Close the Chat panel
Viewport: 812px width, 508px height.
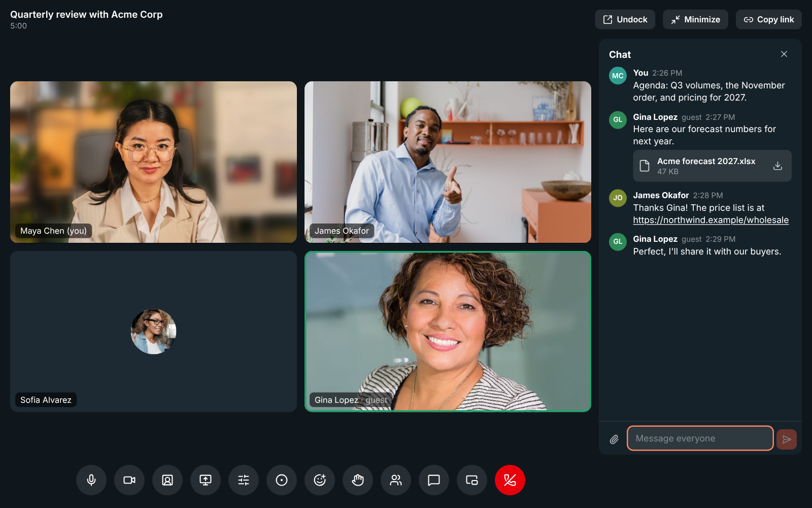(x=784, y=54)
